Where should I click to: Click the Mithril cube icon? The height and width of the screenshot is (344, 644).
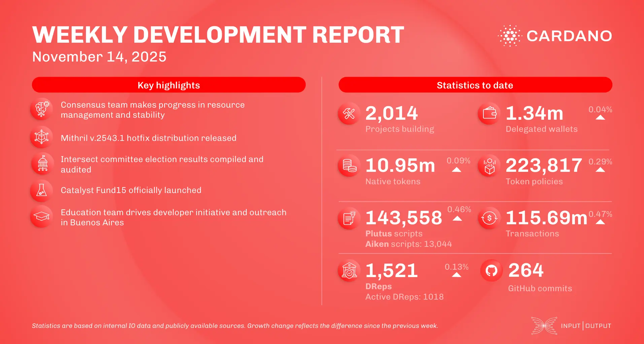point(41,137)
